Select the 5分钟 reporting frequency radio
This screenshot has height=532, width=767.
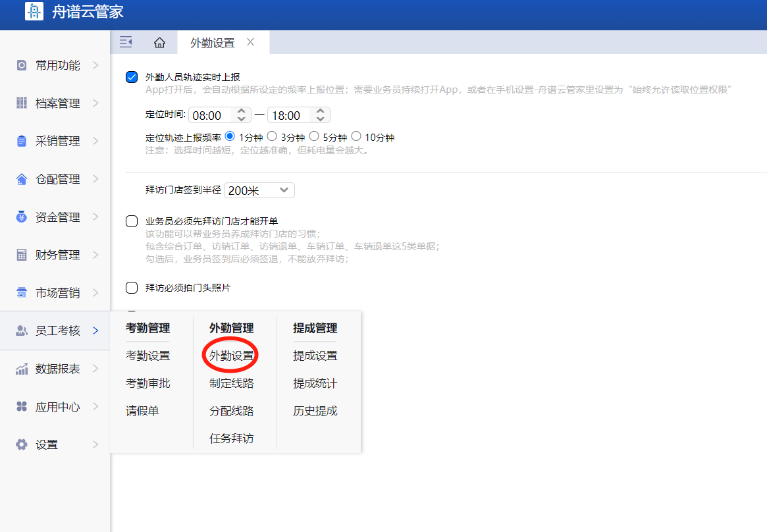[314, 137]
